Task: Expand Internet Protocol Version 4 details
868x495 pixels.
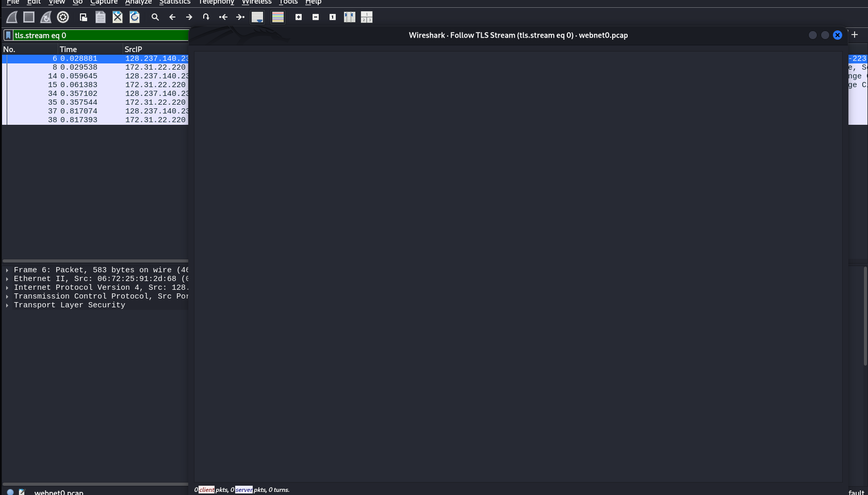Action: [x=7, y=288]
